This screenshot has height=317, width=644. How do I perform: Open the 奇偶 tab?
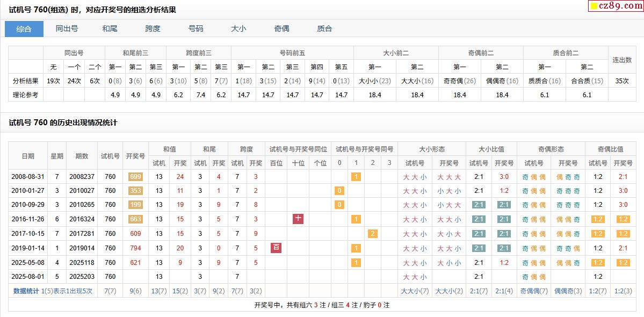282,28
